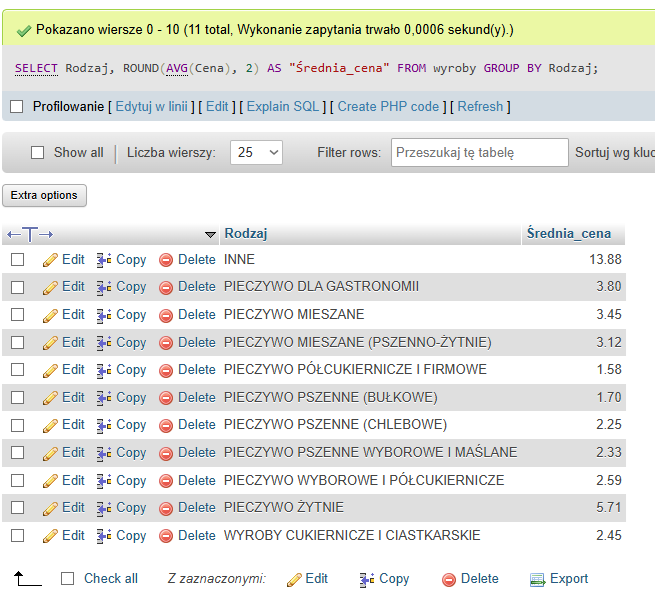
Task: Click the full texts toggle arrows in header
Action: (30, 234)
